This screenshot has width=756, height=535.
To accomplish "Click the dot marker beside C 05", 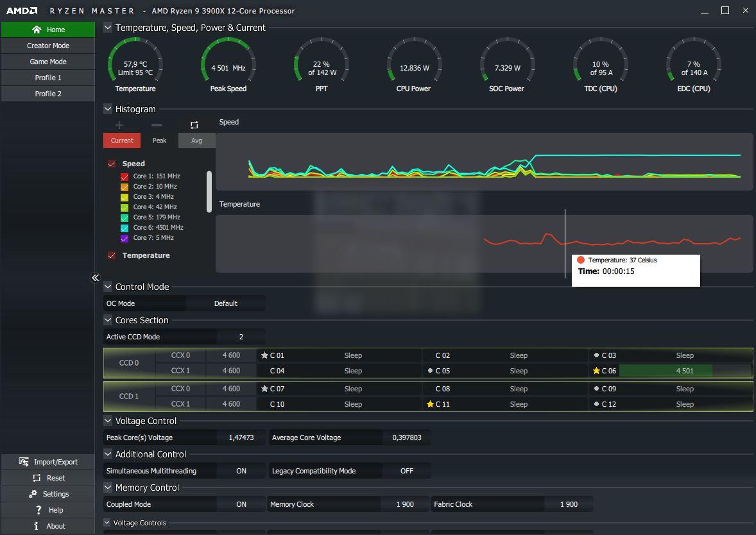I will pos(430,371).
